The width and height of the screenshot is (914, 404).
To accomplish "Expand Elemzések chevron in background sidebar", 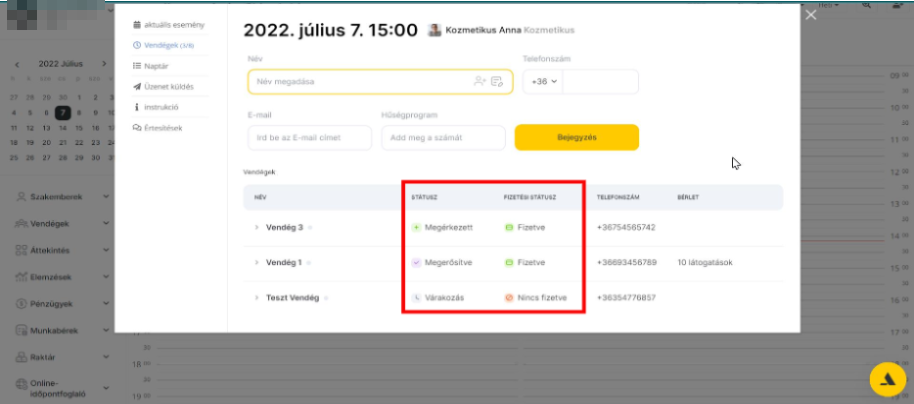I will point(106,277).
